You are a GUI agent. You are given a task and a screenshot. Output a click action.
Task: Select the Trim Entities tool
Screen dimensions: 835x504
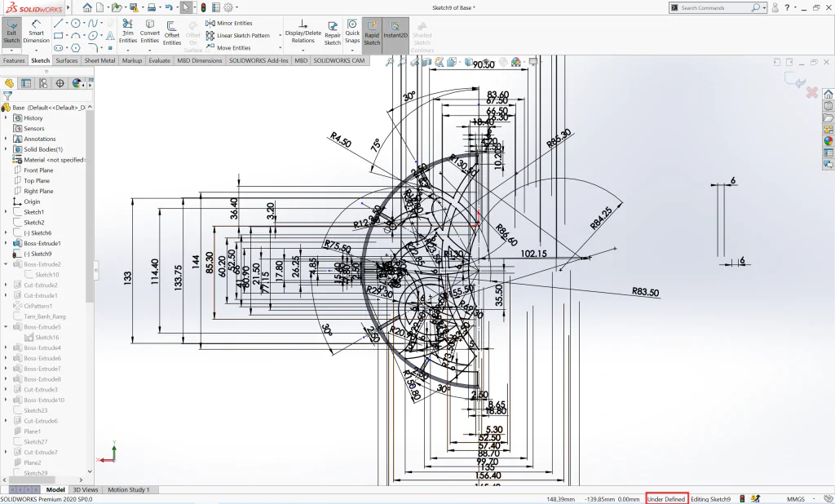click(x=128, y=32)
